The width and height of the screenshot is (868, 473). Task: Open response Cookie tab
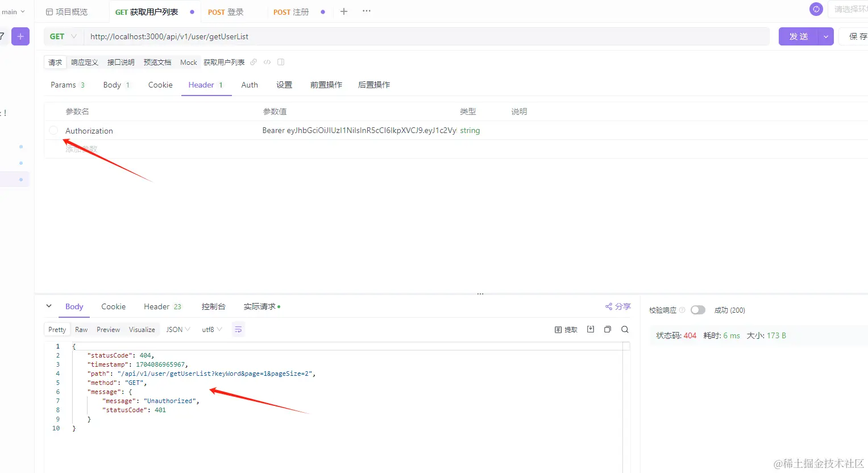(x=114, y=306)
